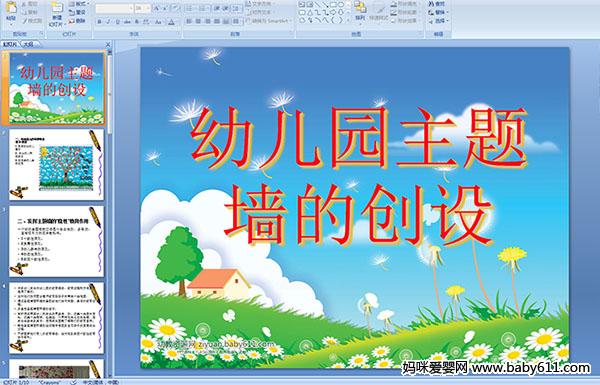Toggle Underline formatting

tap(117, 22)
